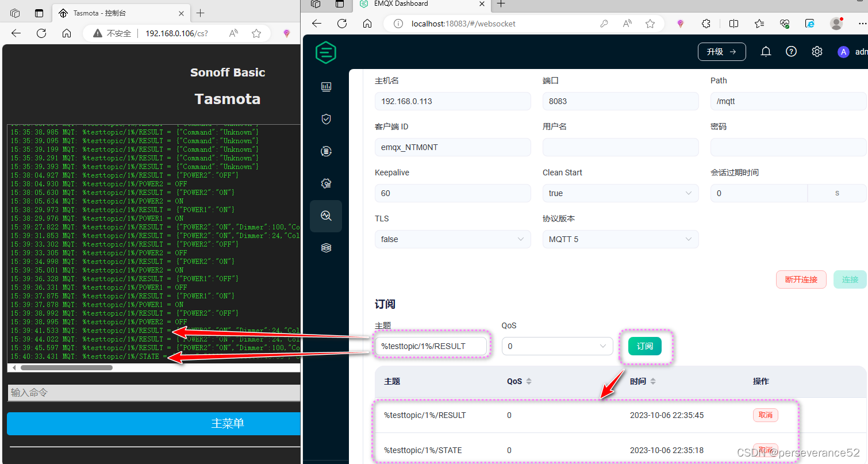Switch to Tasmota 控制台 tab
Screen dimensions: 868x464
point(122,13)
